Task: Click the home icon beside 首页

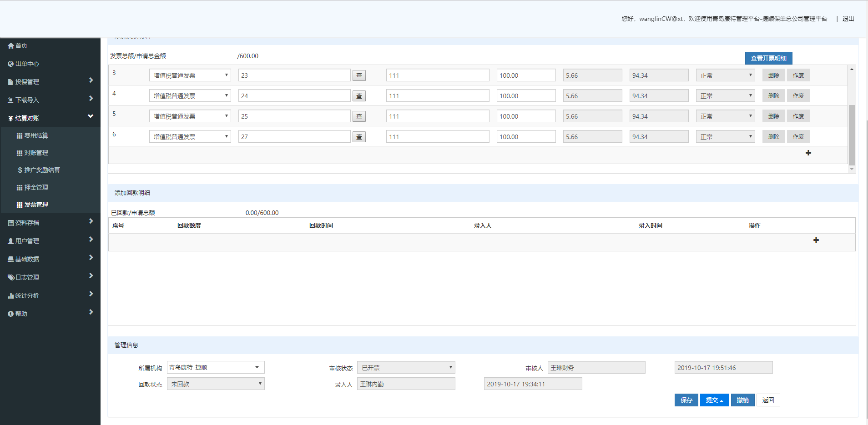Action: click(11, 46)
